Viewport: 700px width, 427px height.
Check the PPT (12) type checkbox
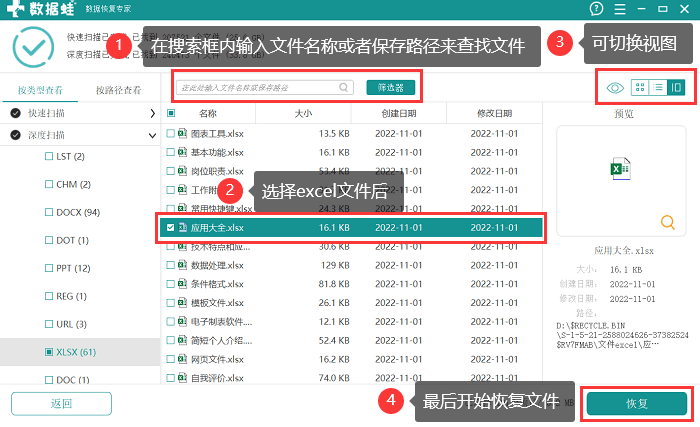coord(49,268)
